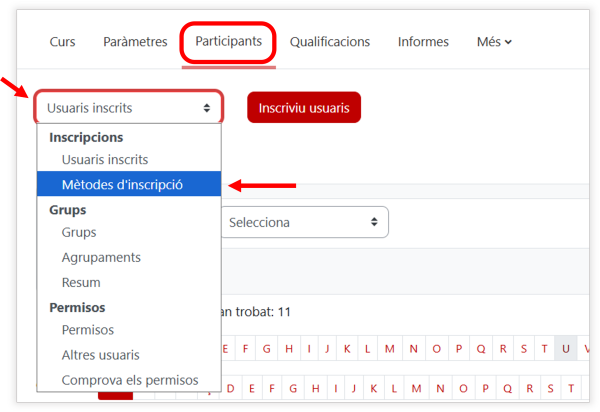Switch to the Paràmetres tab
The image size is (600, 412).
coord(135,42)
